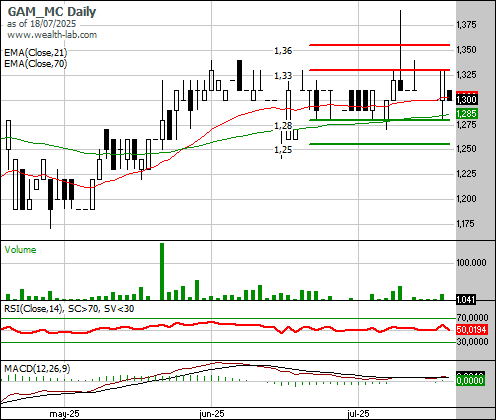
Task: Click the 1,28 support level label
Action: [x=283, y=126]
